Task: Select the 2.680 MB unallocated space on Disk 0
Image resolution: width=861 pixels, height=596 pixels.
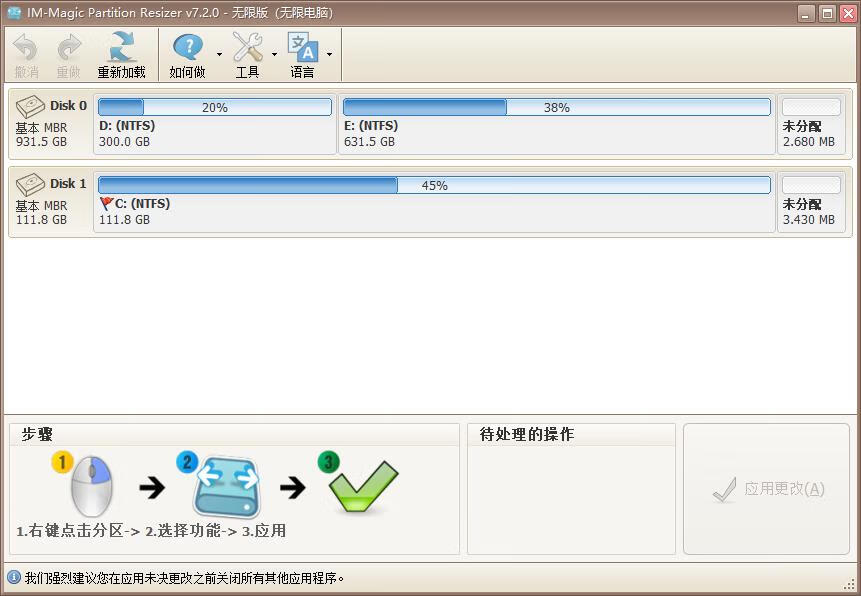Action: coord(810,122)
